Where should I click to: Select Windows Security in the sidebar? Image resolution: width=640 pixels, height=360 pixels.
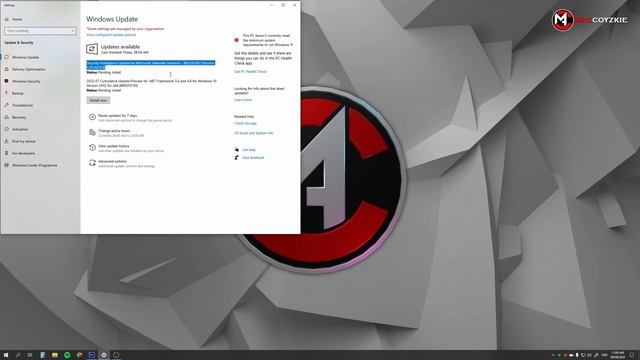pos(26,81)
